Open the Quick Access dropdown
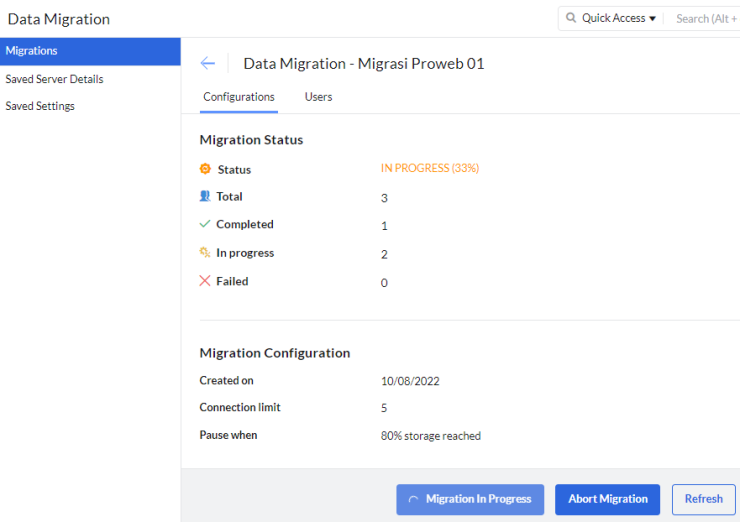 point(618,18)
